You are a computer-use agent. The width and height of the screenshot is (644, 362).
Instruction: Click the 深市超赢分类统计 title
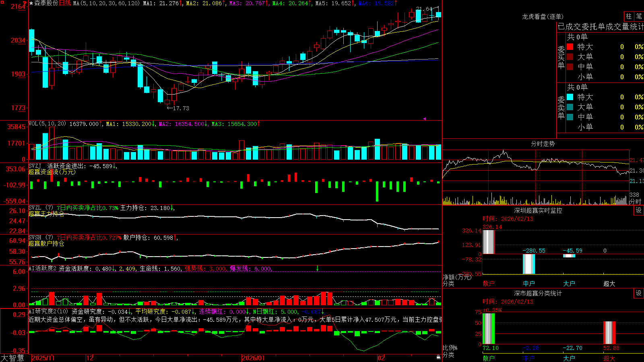538,293
